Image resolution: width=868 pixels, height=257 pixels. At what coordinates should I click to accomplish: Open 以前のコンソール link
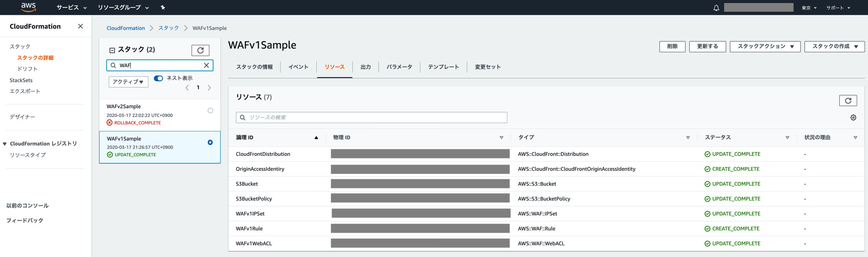(27, 206)
